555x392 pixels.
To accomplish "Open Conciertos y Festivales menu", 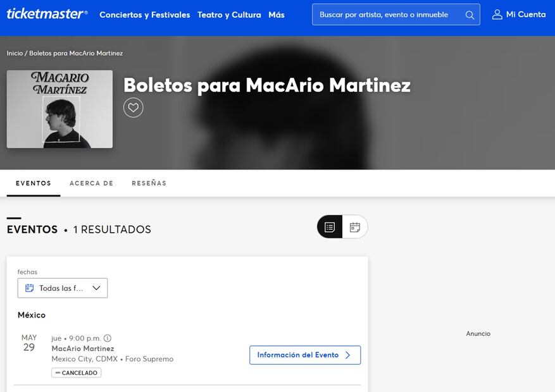I will (144, 15).
